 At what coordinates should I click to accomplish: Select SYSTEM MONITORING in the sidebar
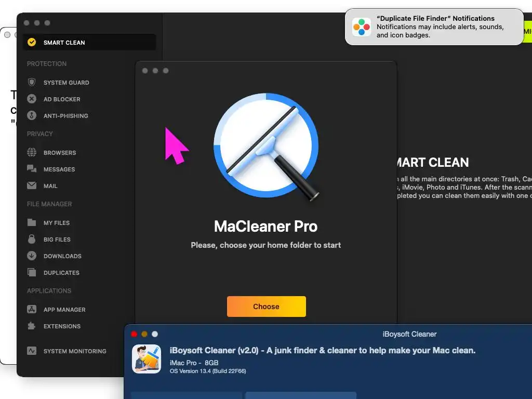75,351
